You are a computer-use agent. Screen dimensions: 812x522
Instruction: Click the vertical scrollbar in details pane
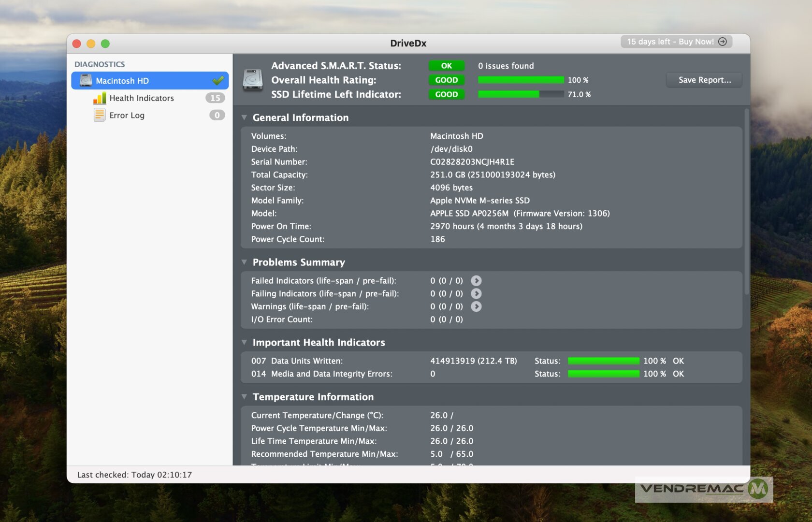[x=747, y=203]
